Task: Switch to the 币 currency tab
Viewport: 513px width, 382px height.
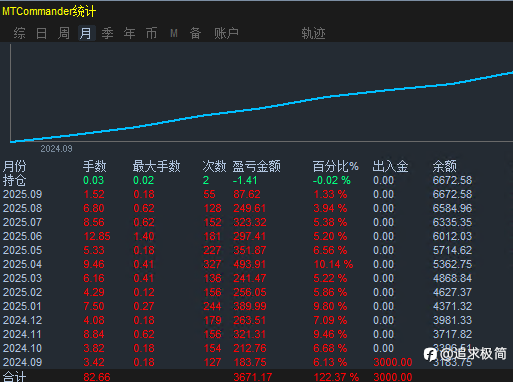Action: click(x=151, y=33)
